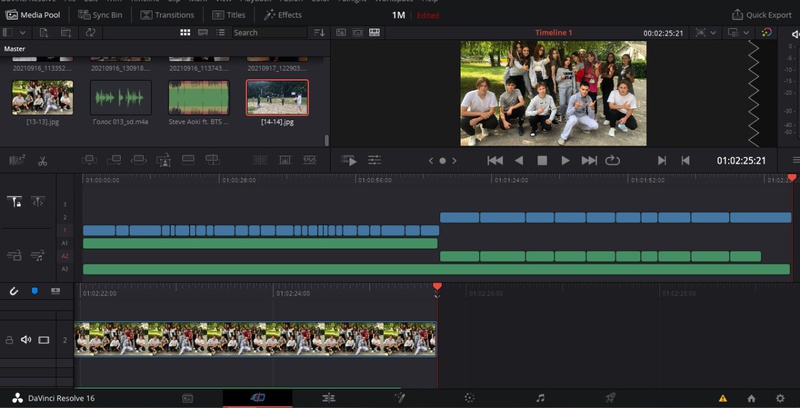The width and height of the screenshot is (800, 408).
Task: Click the Sync Clips arrows icon
Action: (90, 33)
